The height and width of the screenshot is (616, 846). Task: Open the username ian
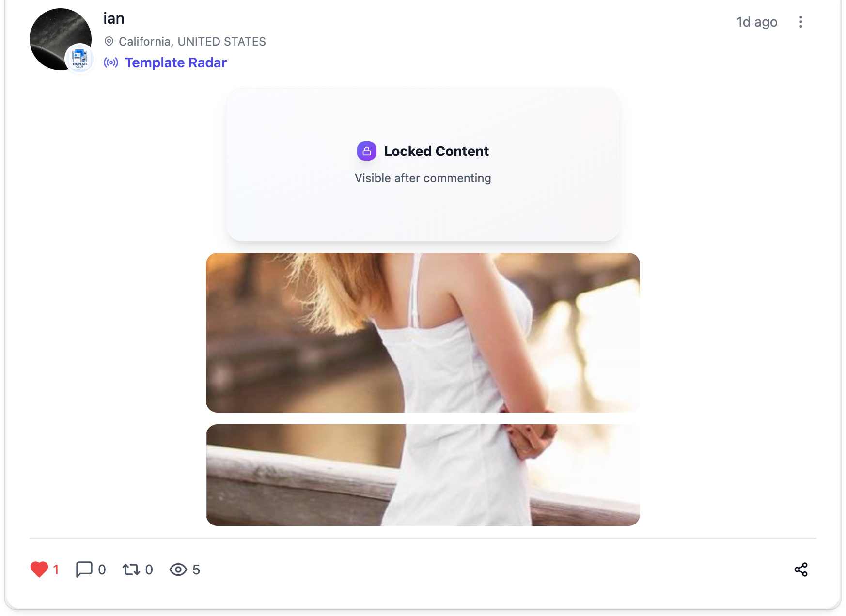pyautogui.click(x=114, y=18)
